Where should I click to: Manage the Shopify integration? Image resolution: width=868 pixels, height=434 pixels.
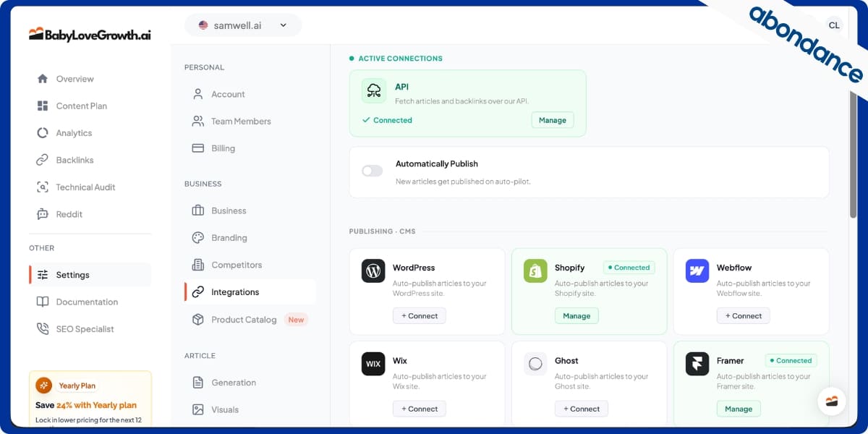pos(576,316)
